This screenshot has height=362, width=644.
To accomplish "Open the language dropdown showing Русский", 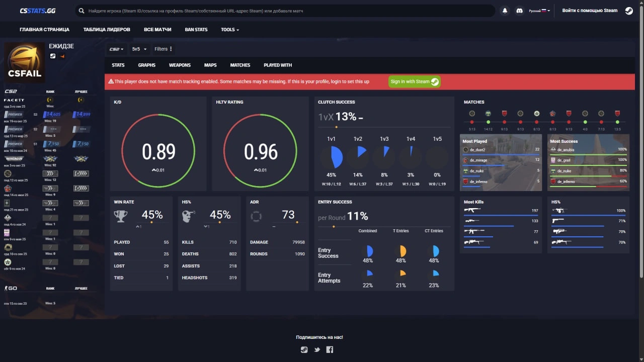I will click(539, 11).
